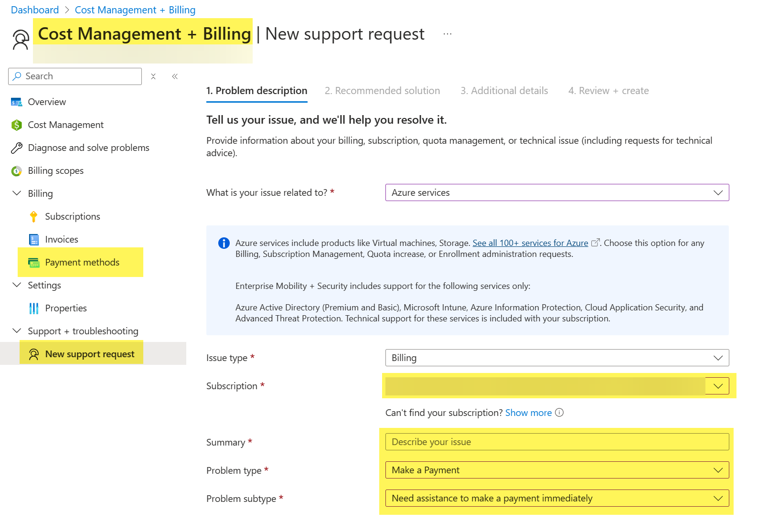Image resolution: width=768 pixels, height=532 pixels.
Task: Click the Settings section label in sidebar
Action: (44, 286)
